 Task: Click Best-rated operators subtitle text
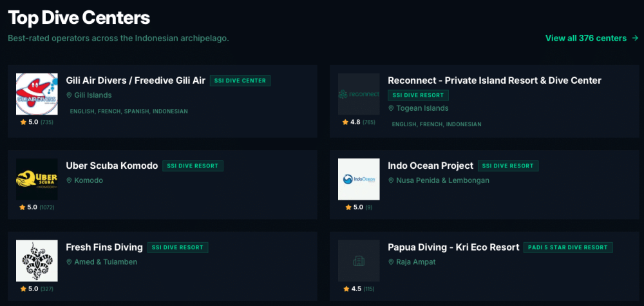click(x=118, y=38)
